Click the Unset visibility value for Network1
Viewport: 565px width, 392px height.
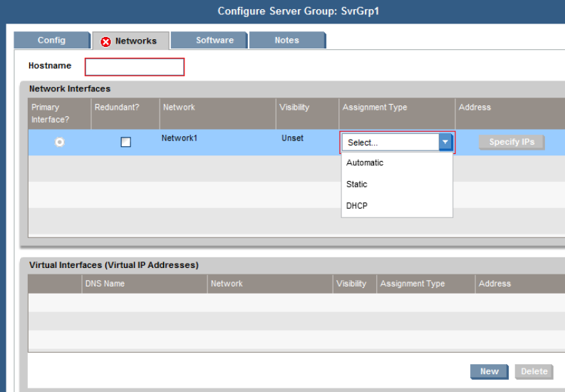[292, 138]
